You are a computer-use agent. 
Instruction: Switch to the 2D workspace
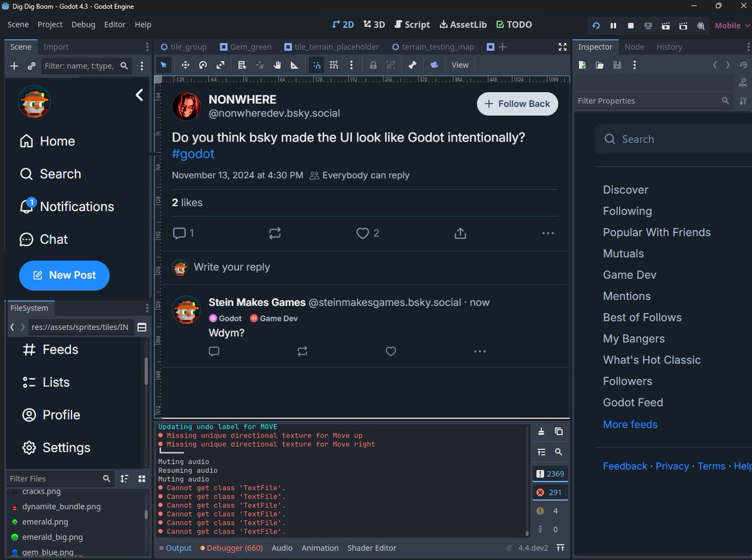343,24
